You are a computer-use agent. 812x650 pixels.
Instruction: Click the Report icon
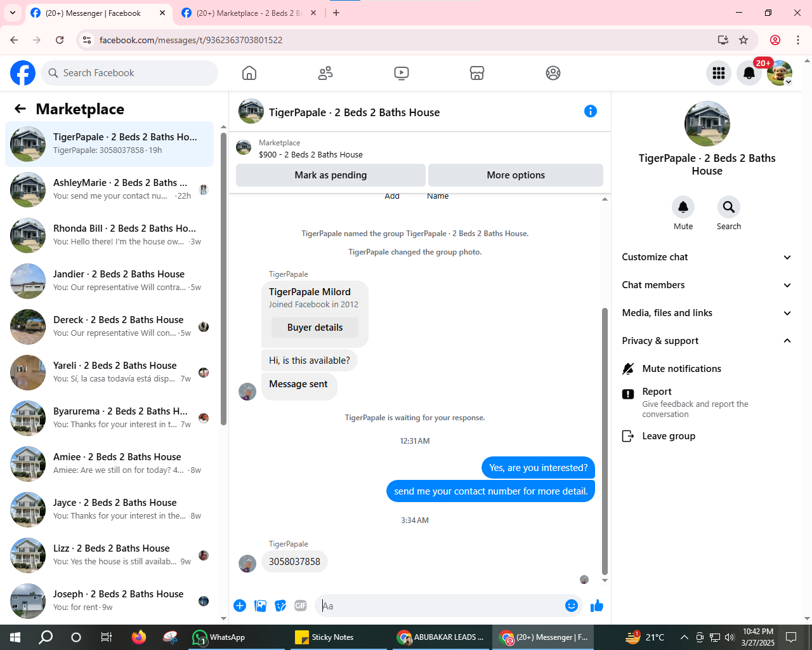pyautogui.click(x=628, y=394)
